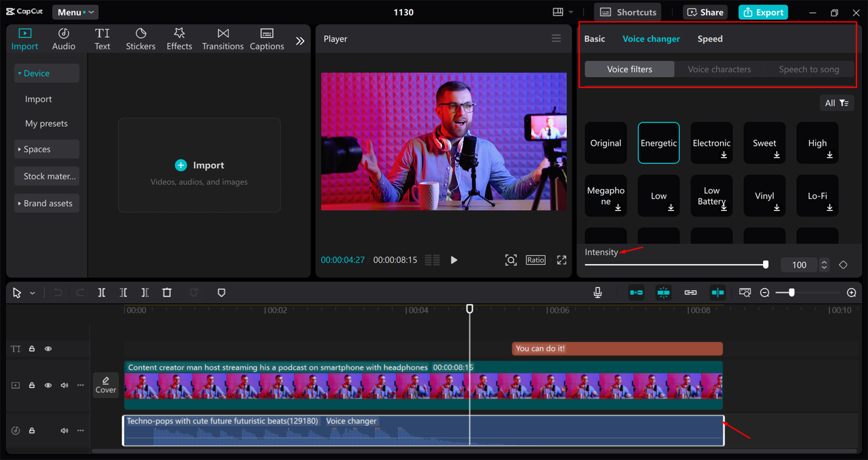868x460 pixels.
Task: Click the Intensity slider handle
Action: pos(766,265)
